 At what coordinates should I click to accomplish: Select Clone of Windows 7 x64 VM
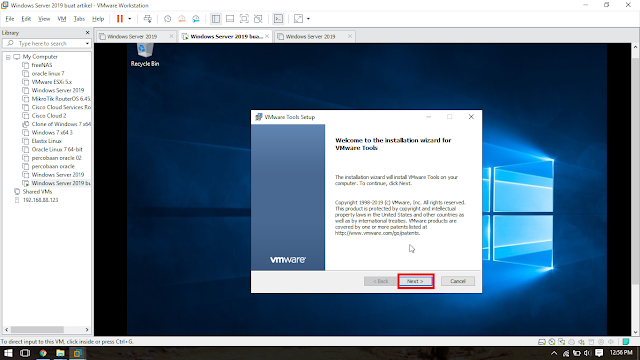pos(61,124)
